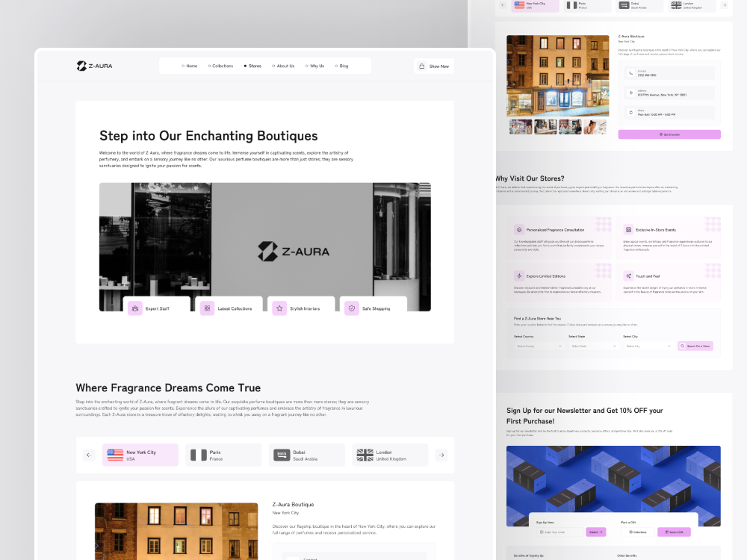747x560 pixels.
Task: Open the Select City dropdown
Action: point(649,346)
